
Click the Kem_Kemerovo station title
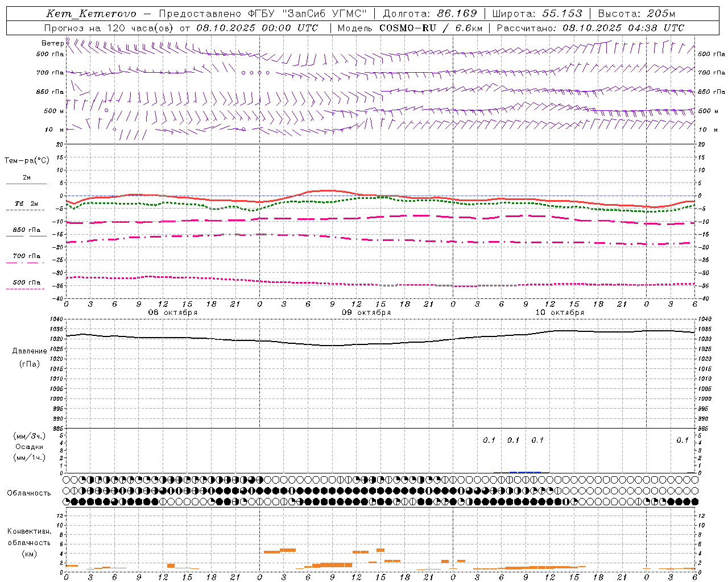click(x=92, y=14)
